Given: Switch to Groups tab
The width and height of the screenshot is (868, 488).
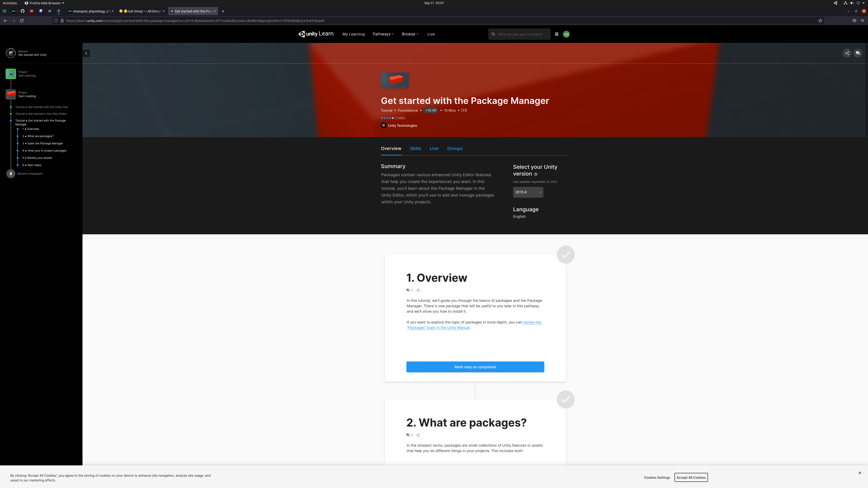Looking at the screenshot, I should click(455, 148).
